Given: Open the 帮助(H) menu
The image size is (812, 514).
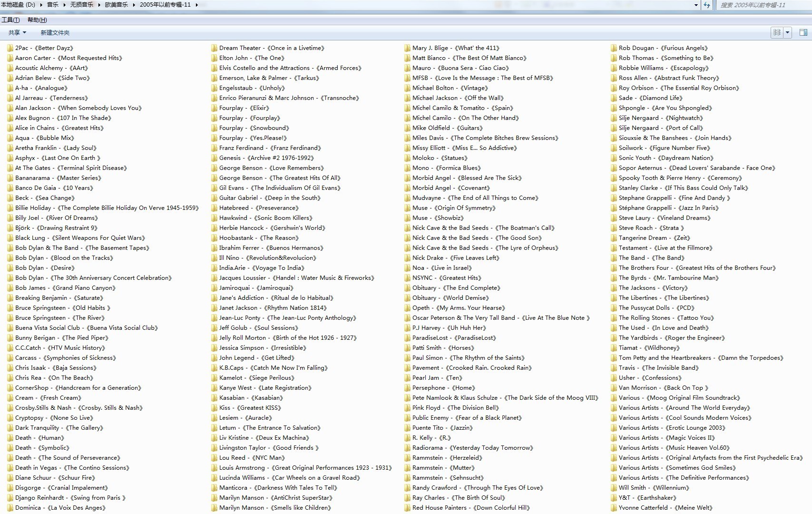Looking at the screenshot, I should point(37,20).
